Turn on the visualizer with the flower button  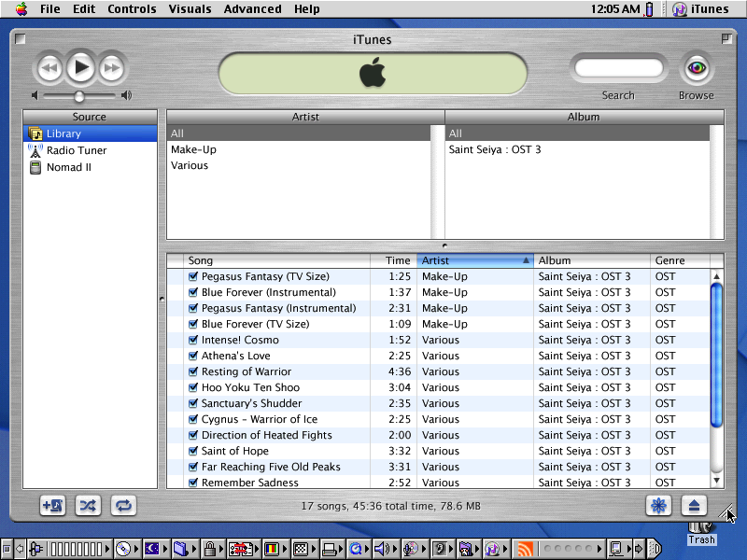pyautogui.click(x=659, y=506)
